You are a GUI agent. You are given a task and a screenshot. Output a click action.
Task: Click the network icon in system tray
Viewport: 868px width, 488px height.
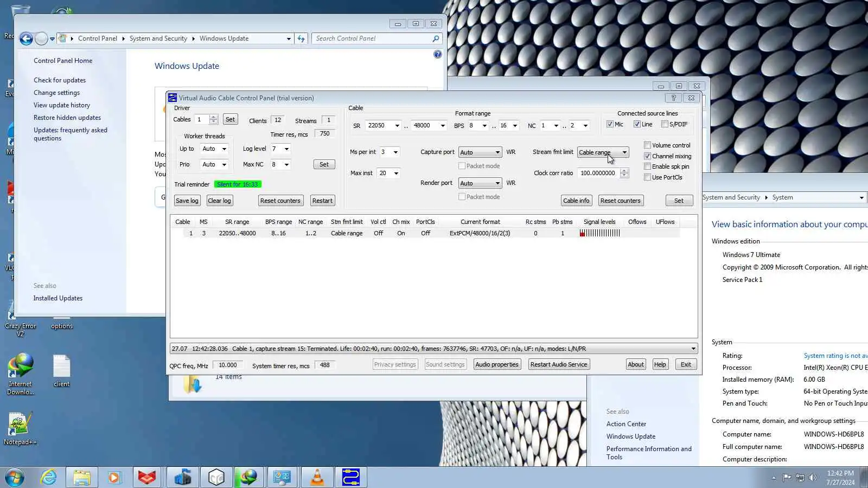coord(800,478)
